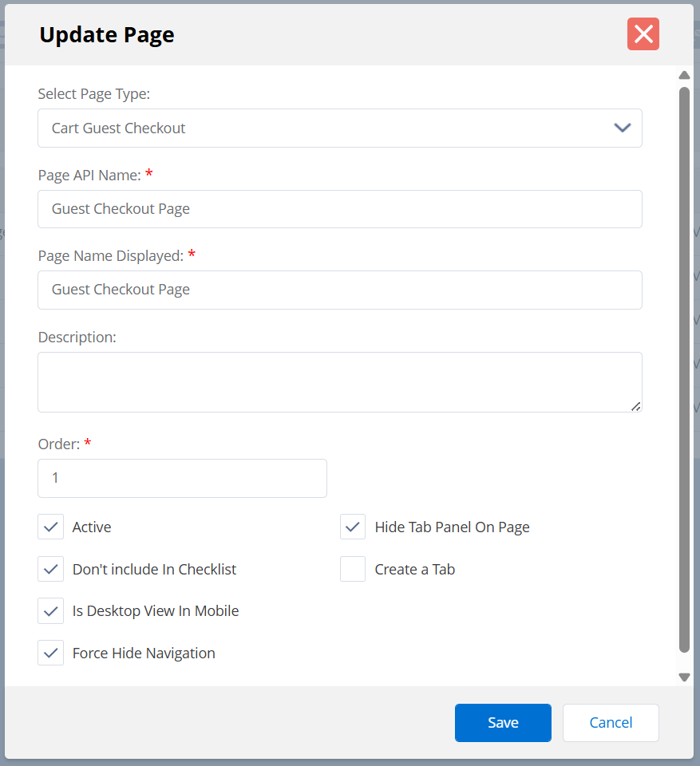Close the Update Page dialog with X
Screen dimensions: 700x766
(643, 34)
